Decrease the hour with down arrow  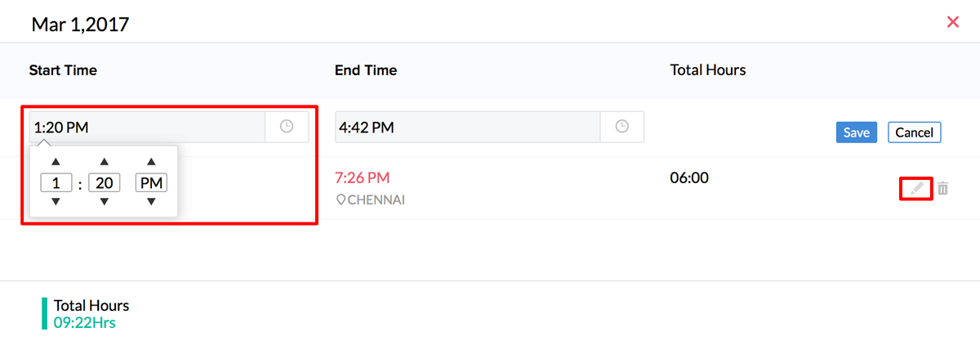click(x=56, y=202)
